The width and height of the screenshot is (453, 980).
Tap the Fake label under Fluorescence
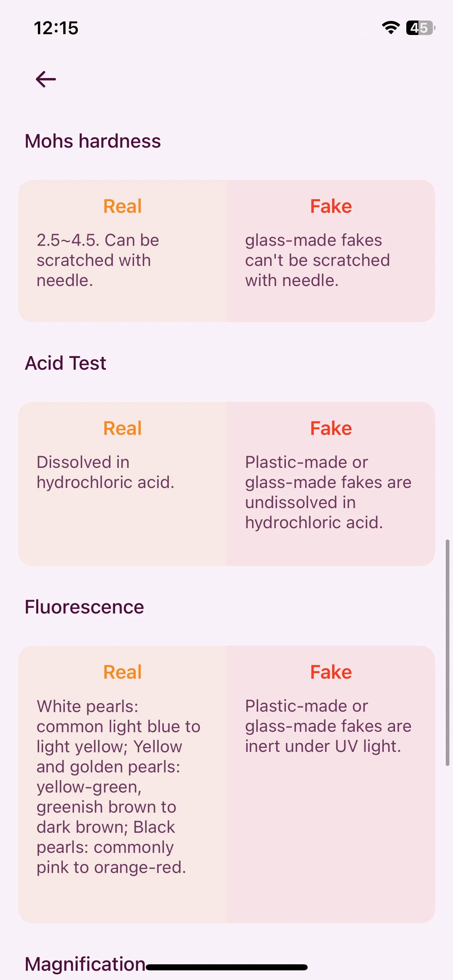[x=331, y=672]
